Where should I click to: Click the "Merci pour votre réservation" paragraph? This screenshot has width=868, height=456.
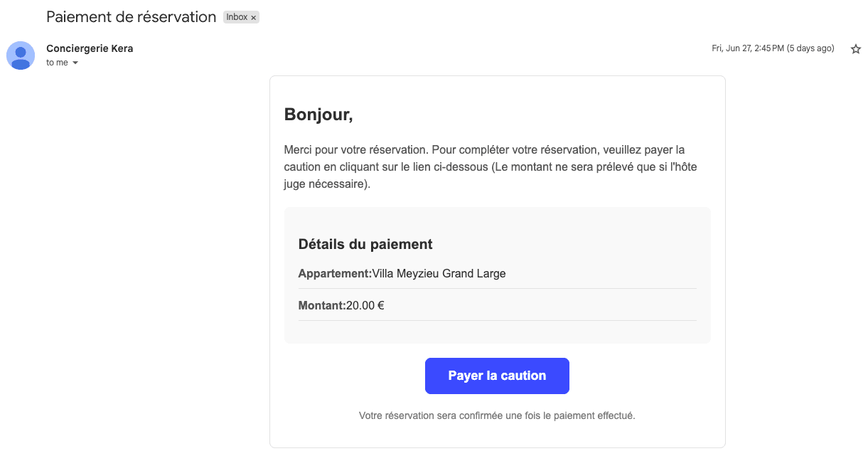pos(483,150)
